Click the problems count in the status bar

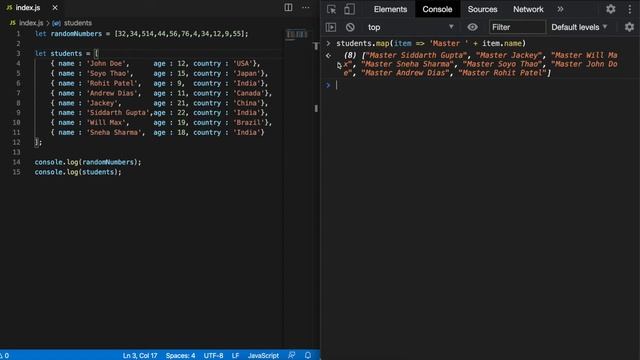coord(5,356)
